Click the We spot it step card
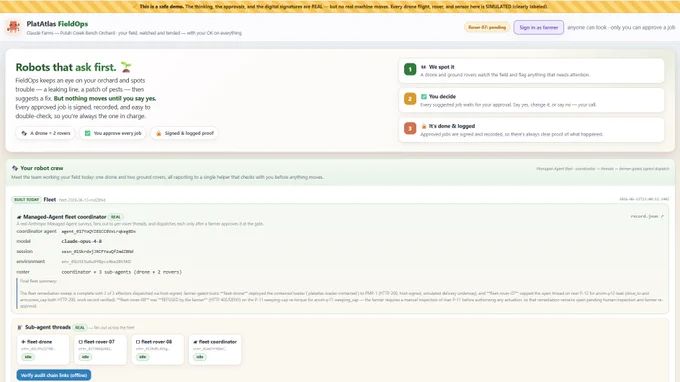The width and height of the screenshot is (680, 382). tap(531, 71)
